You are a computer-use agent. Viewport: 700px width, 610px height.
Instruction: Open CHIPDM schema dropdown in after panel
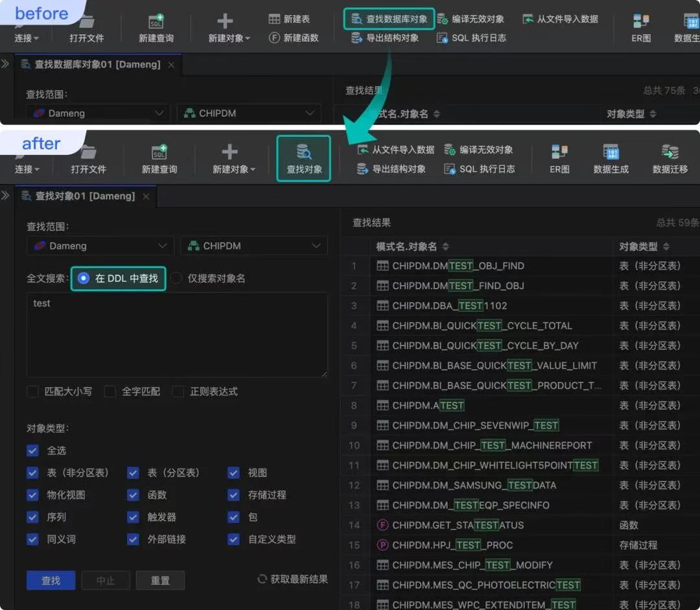[254, 246]
